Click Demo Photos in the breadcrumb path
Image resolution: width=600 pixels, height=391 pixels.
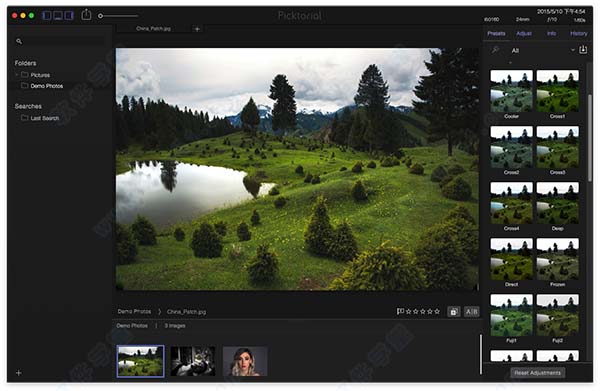(134, 311)
